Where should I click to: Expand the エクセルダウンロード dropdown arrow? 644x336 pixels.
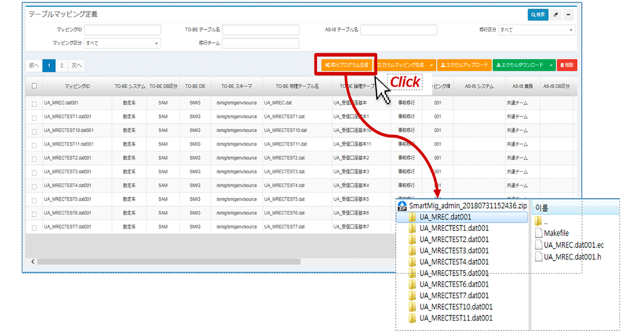552,64
